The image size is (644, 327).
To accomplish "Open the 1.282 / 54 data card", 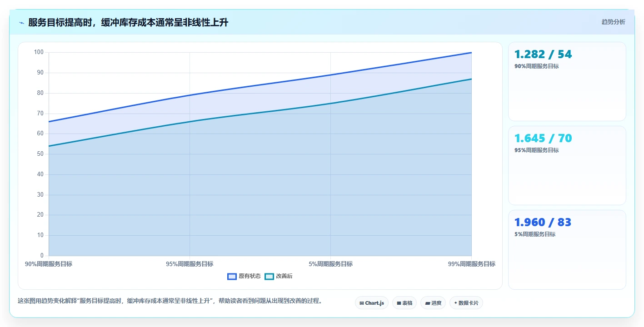I will 567,81.
